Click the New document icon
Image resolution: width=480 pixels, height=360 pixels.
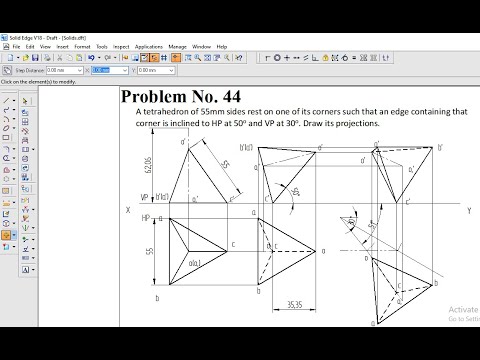[10, 58]
